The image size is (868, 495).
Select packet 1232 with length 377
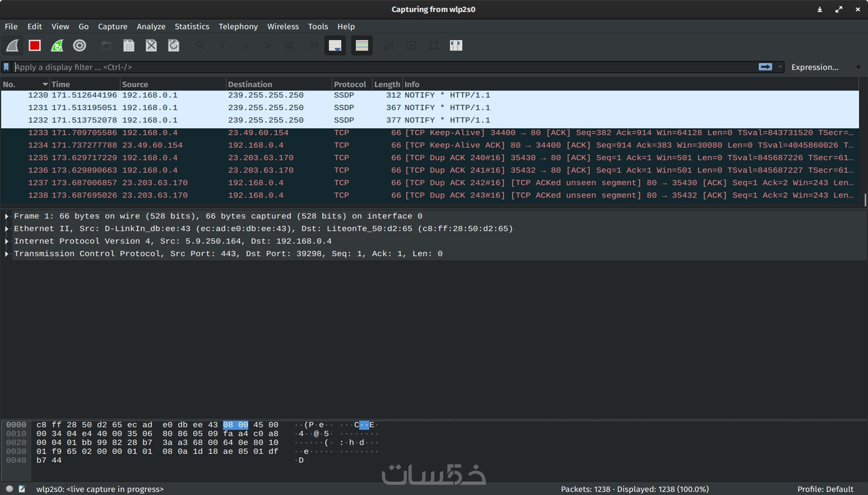point(430,120)
